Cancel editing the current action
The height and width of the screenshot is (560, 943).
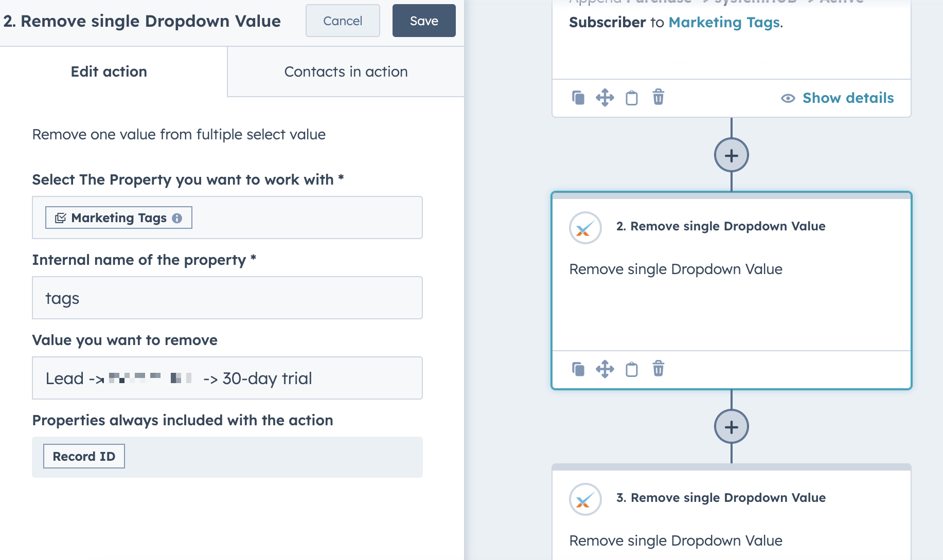coord(342,21)
